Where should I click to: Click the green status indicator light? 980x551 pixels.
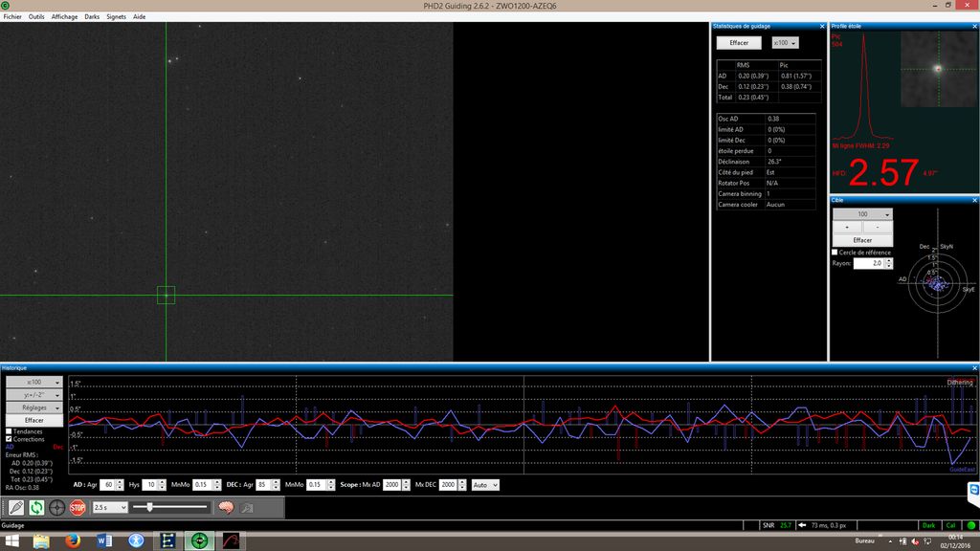(971, 525)
